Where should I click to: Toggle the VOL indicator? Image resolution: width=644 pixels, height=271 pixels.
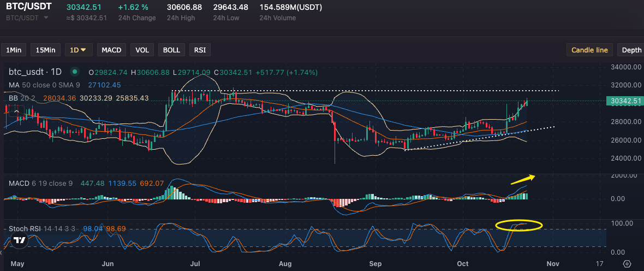[x=142, y=50]
